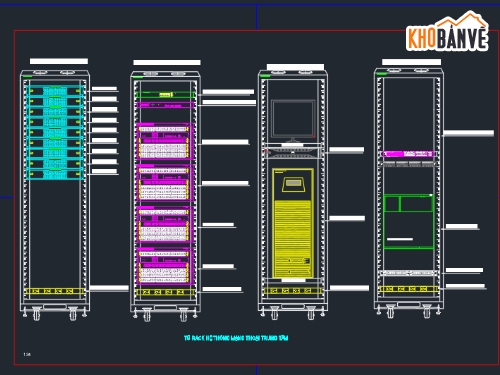This screenshot has width=500, height=375.
Task: Select the bottommost cyan server in first rack
Action: point(55,174)
